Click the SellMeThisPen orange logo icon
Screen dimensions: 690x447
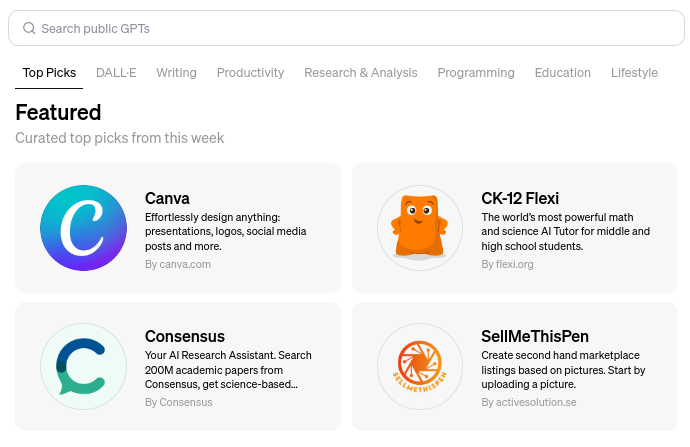click(420, 366)
